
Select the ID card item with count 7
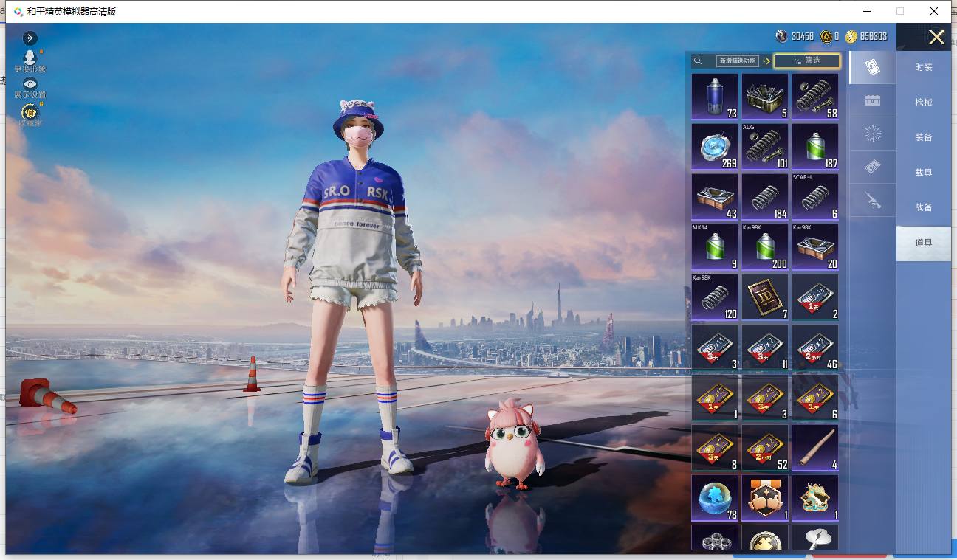coord(764,297)
